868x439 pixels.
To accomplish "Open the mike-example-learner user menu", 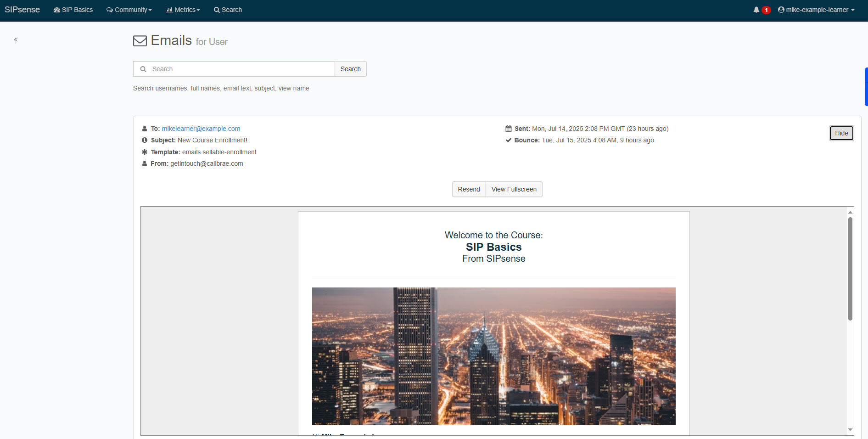I will click(816, 10).
